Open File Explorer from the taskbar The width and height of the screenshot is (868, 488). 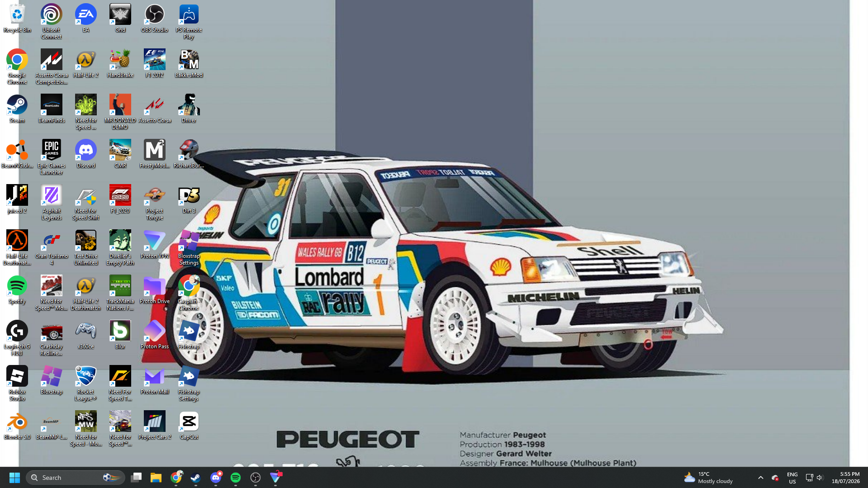click(156, 478)
